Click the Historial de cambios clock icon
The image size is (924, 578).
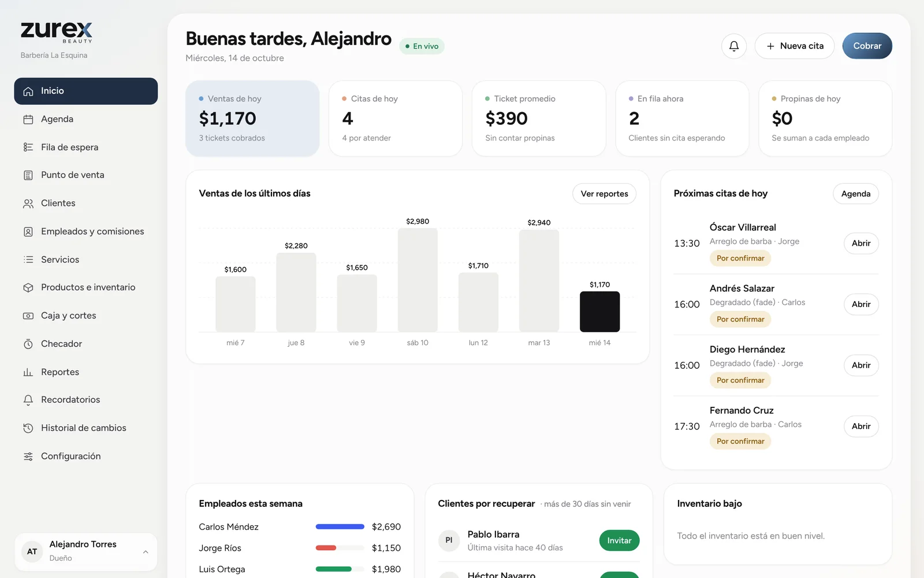pos(28,428)
